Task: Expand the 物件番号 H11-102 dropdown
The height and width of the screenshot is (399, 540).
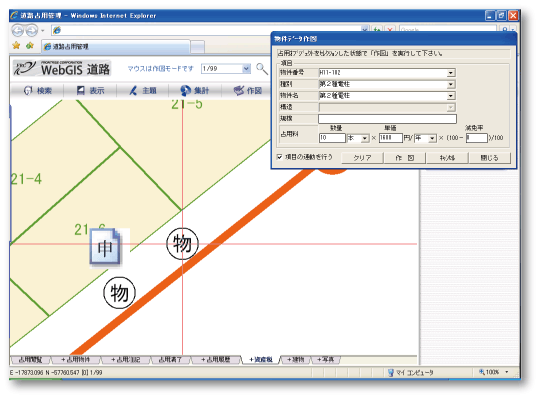Action: [x=451, y=73]
